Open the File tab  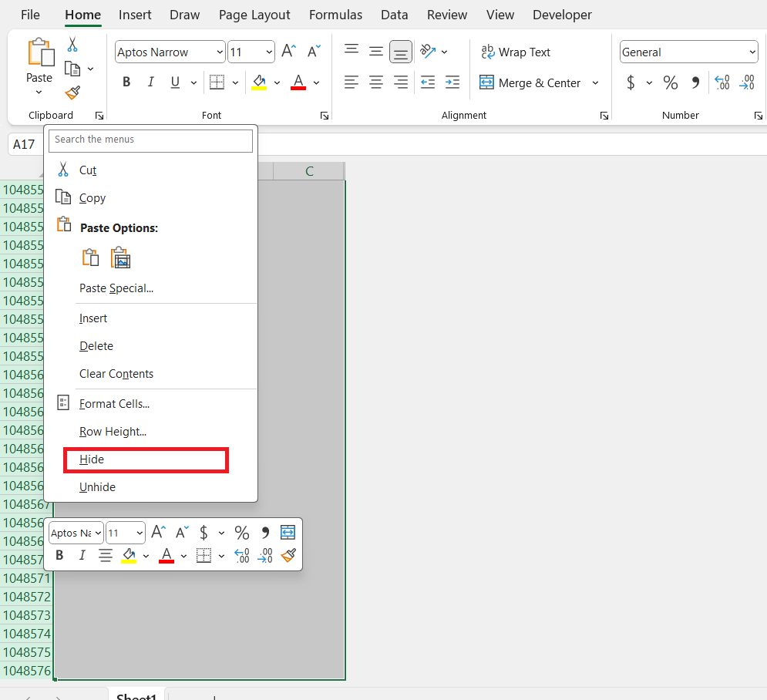(30, 15)
